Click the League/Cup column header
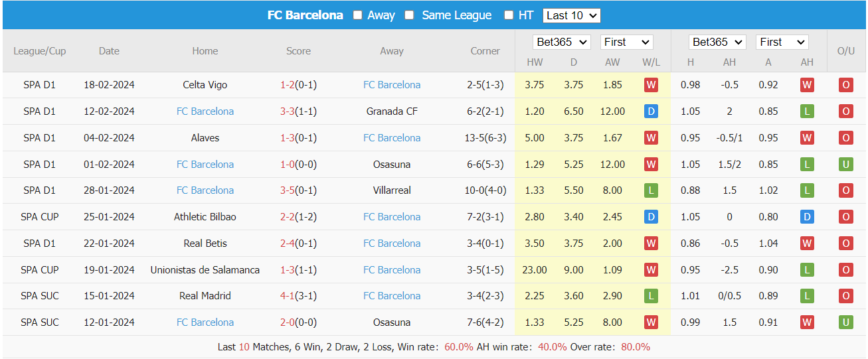Screen dimensions: 868x359 tap(40, 51)
